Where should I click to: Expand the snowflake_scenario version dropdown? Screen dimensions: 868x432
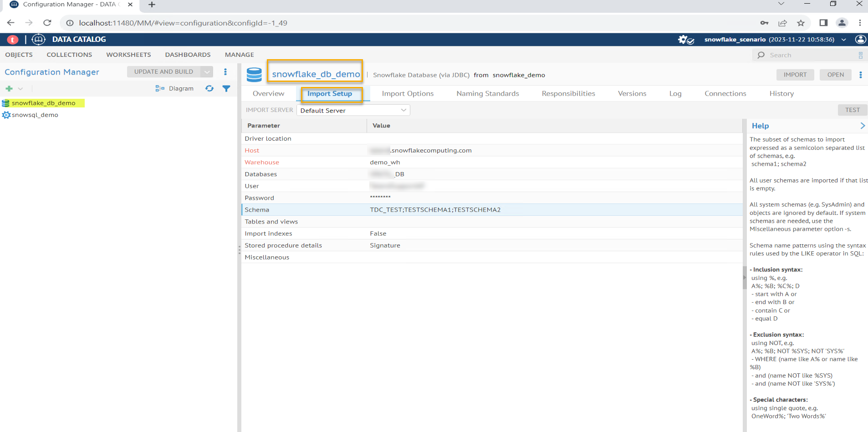(843, 40)
